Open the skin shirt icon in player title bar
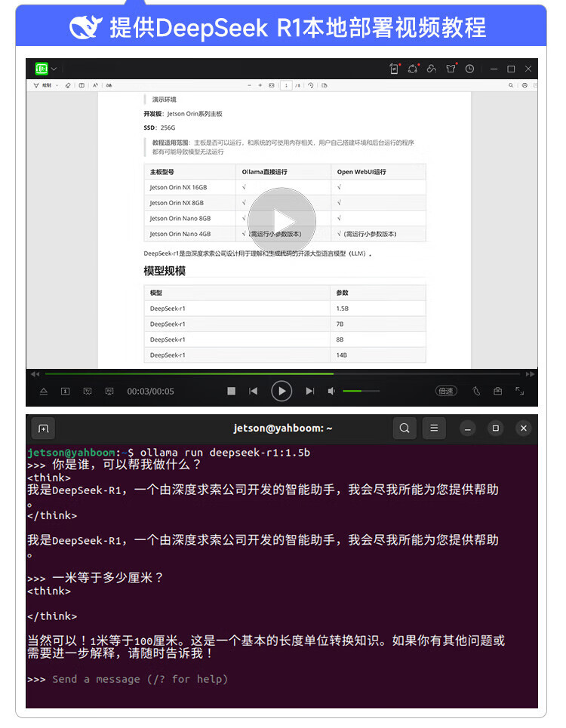This screenshot has width=566, height=728. tap(451, 69)
